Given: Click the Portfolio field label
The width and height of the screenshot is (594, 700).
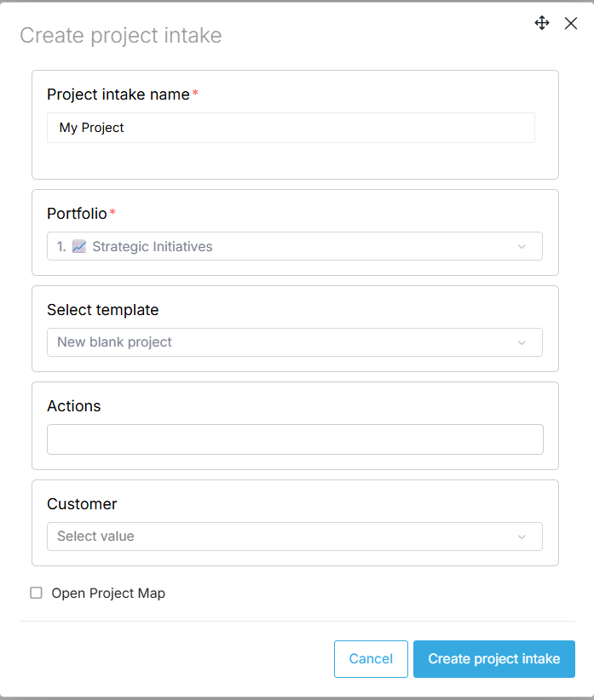Looking at the screenshot, I should point(77,214).
